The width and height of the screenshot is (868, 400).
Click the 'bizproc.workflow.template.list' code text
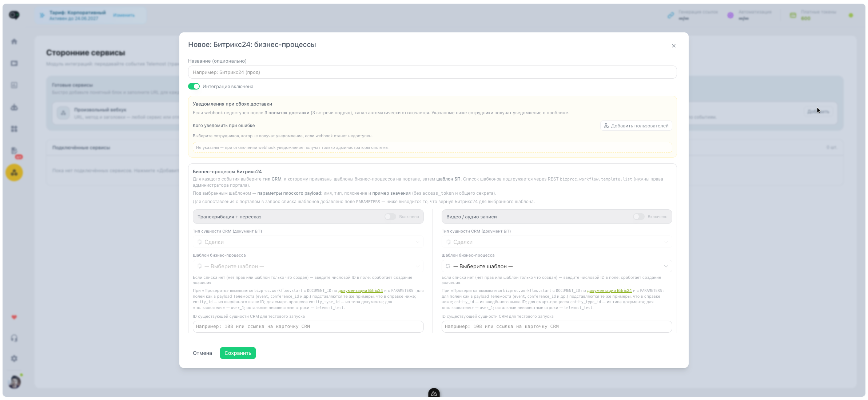(596, 179)
